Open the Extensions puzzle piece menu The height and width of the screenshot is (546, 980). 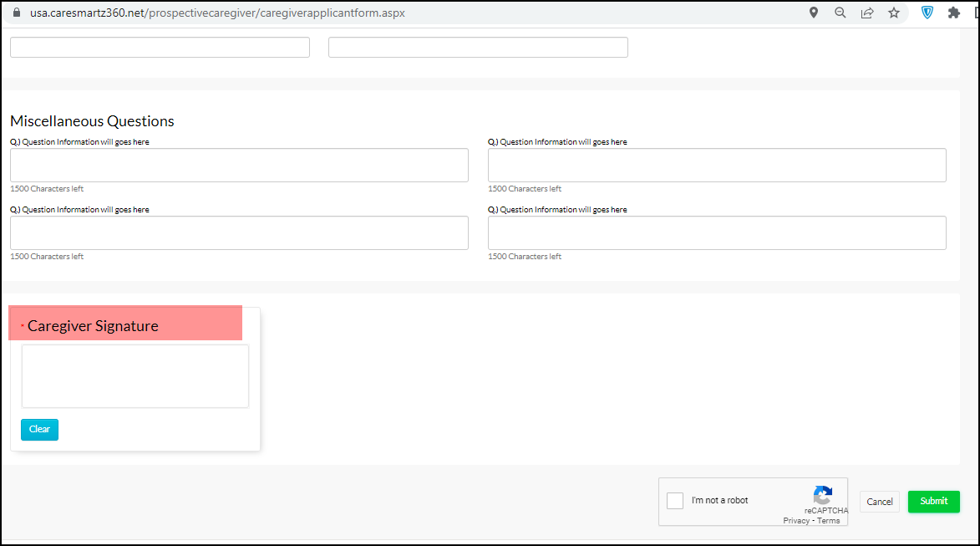click(x=953, y=13)
